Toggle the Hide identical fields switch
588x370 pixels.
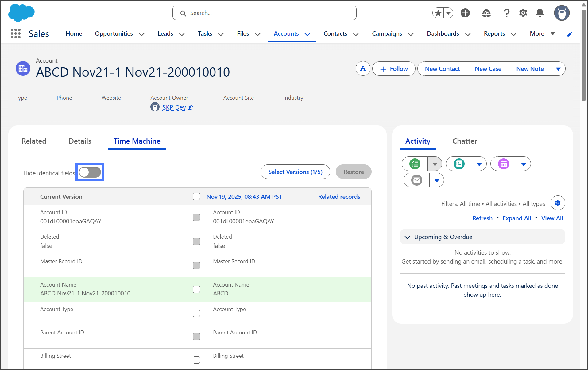click(x=90, y=172)
